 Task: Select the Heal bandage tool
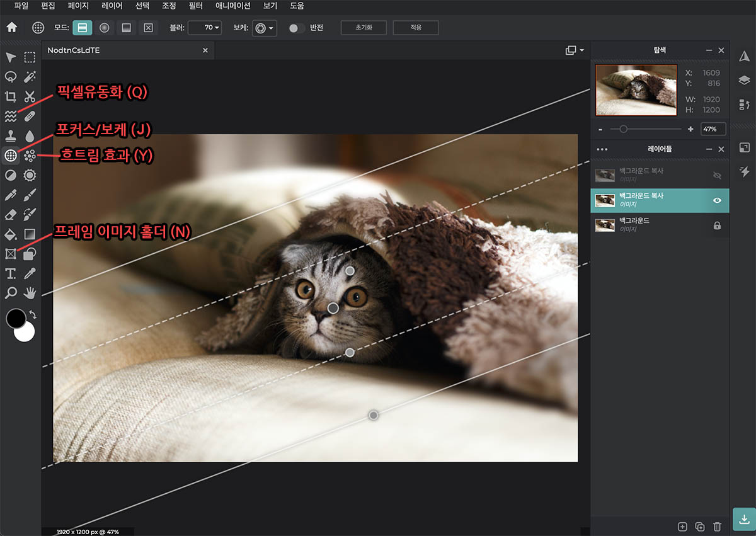coord(30,116)
